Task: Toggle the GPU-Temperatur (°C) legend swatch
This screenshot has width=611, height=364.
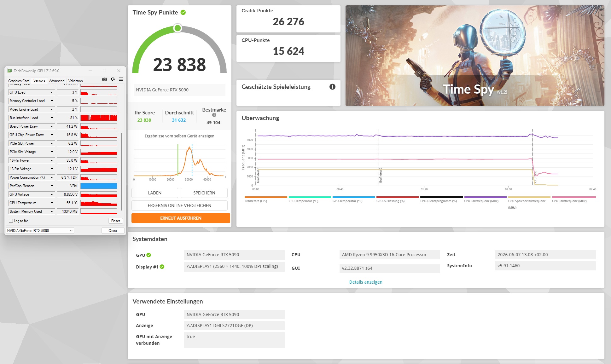Action: (353, 197)
